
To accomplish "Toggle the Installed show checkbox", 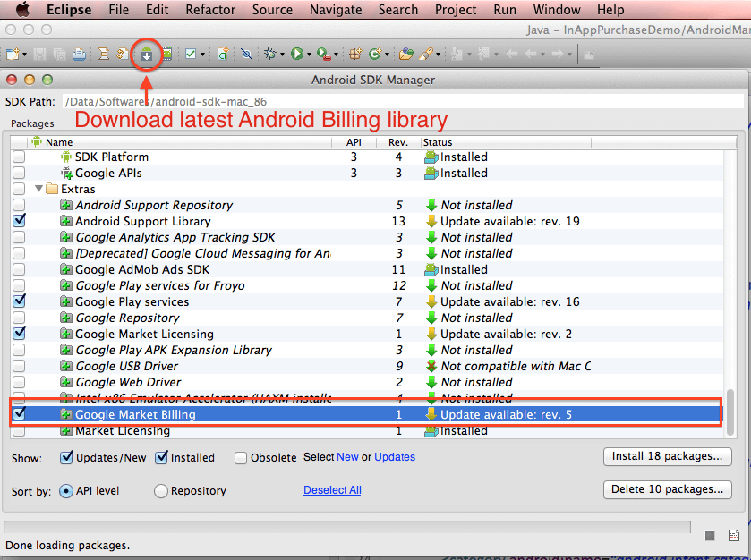I will 161,458.
